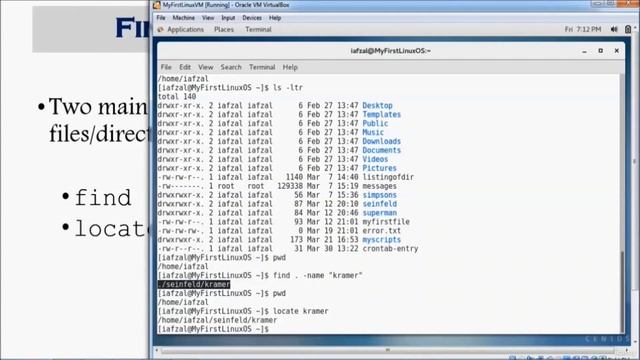Image resolution: width=640 pixels, height=360 pixels.
Task: Click the Two main bullet on slide
Action: pyautogui.click(x=98, y=107)
